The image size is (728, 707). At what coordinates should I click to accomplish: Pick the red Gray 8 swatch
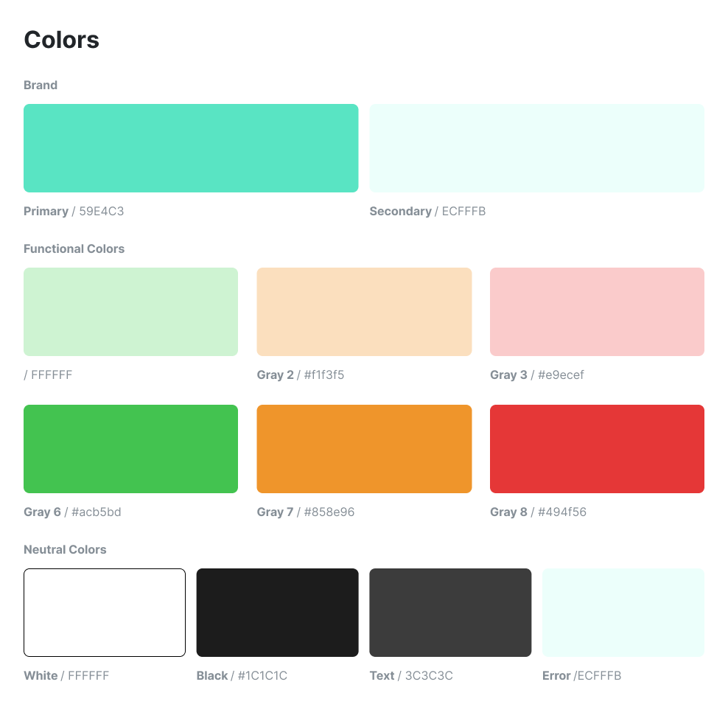tap(597, 449)
